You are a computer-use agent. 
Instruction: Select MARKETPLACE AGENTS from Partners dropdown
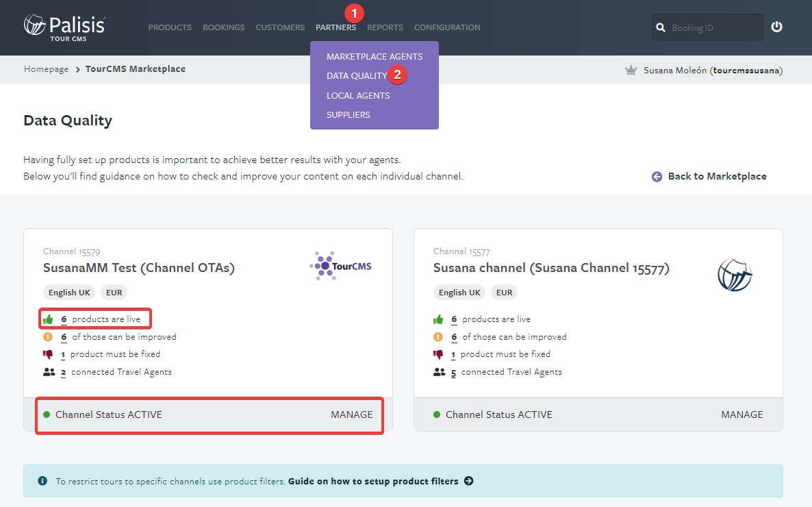pyautogui.click(x=375, y=56)
